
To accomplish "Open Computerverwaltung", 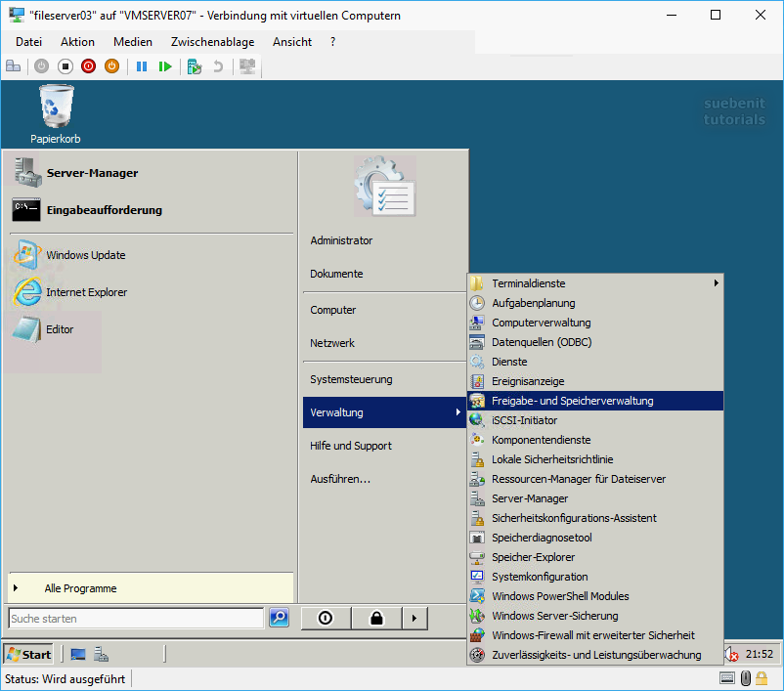I will (x=595, y=323).
